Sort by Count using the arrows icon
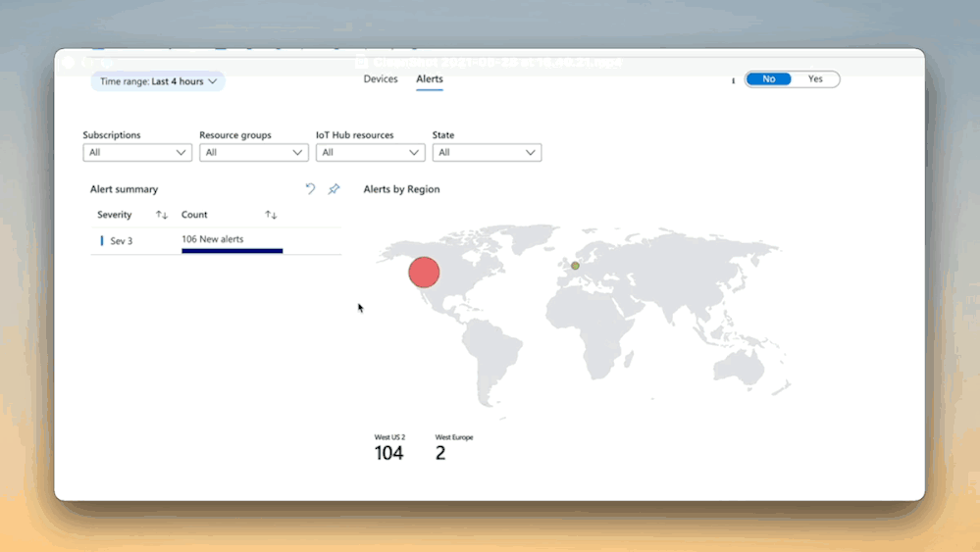The image size is (980, 552). (271, 215)
